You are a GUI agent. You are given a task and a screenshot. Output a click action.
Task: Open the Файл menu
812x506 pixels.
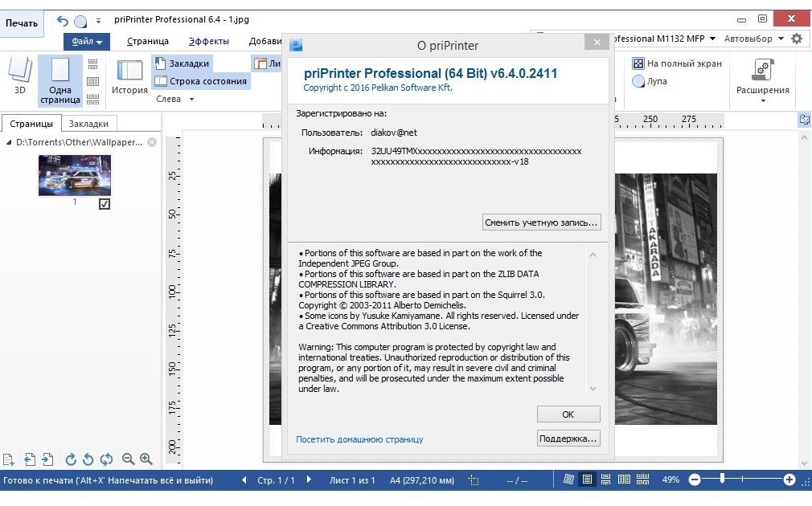point(87,42)
